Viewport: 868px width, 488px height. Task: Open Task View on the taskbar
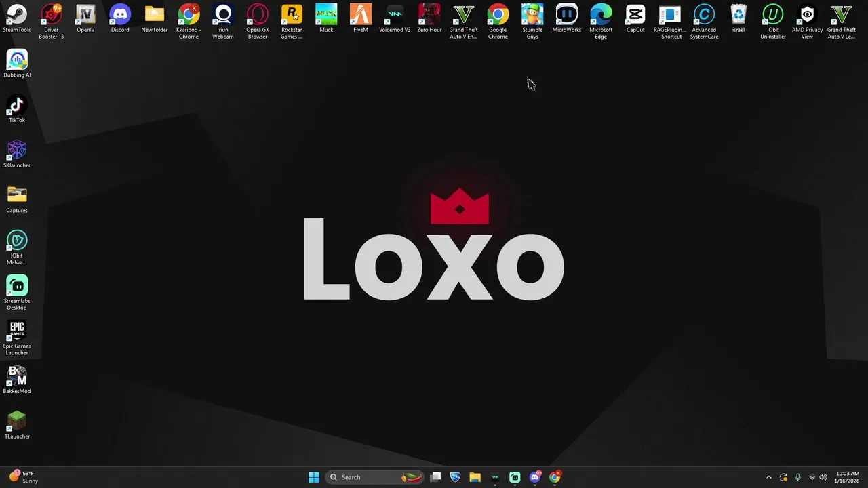[436, 477]
